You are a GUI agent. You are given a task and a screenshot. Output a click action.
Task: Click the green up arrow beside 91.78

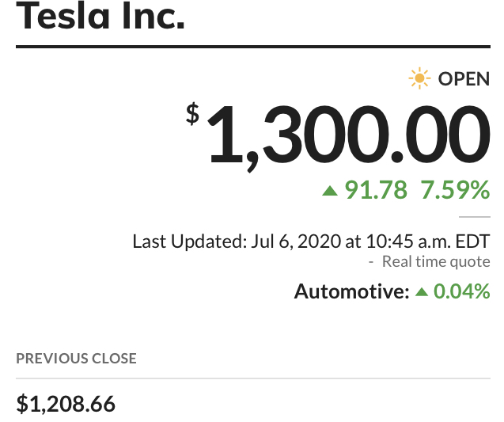[x=330, y=191]
